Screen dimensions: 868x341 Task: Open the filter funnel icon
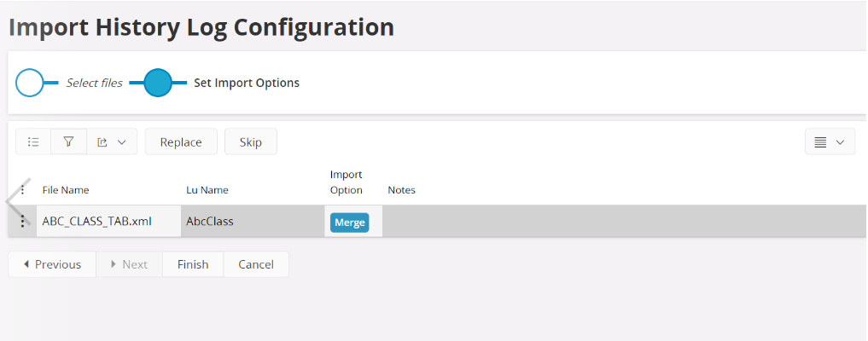[68, 142]
